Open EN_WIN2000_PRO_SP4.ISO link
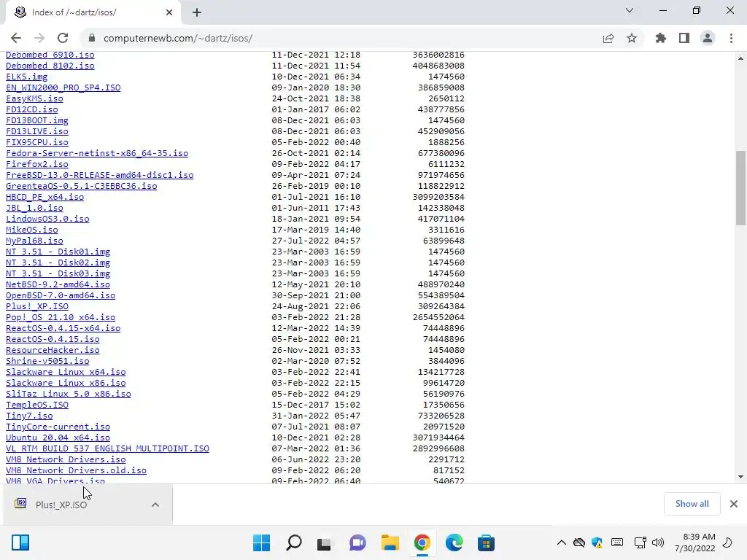 (x=63, y=87)
